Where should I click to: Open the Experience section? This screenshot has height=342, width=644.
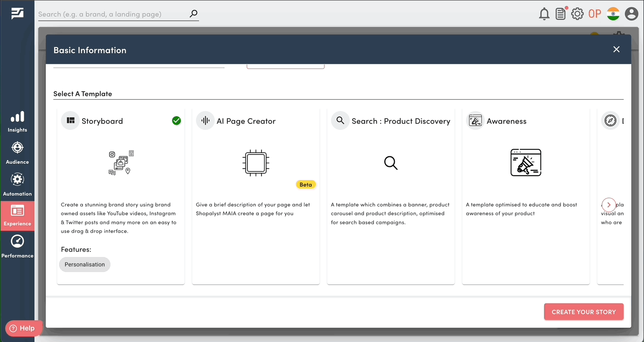[x=17, y=216]
